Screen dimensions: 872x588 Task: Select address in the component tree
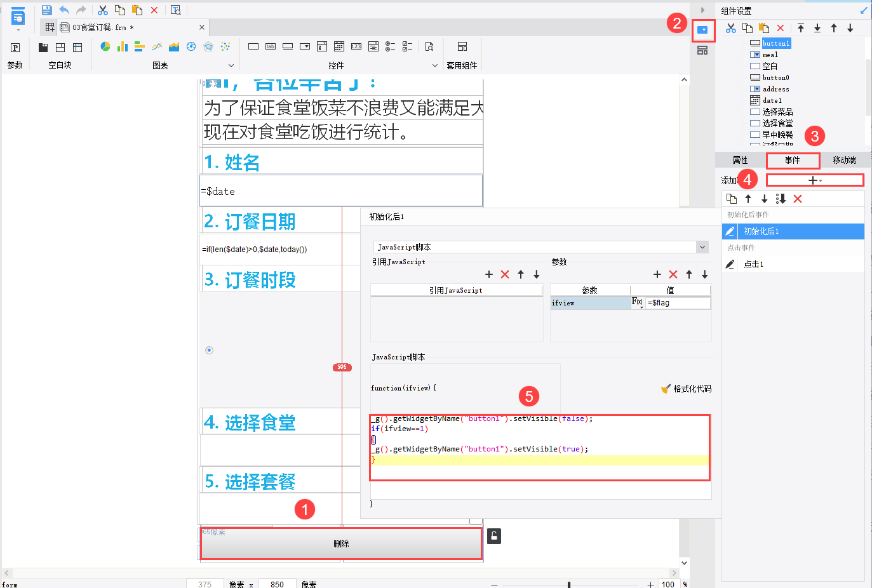pos(776,89)
